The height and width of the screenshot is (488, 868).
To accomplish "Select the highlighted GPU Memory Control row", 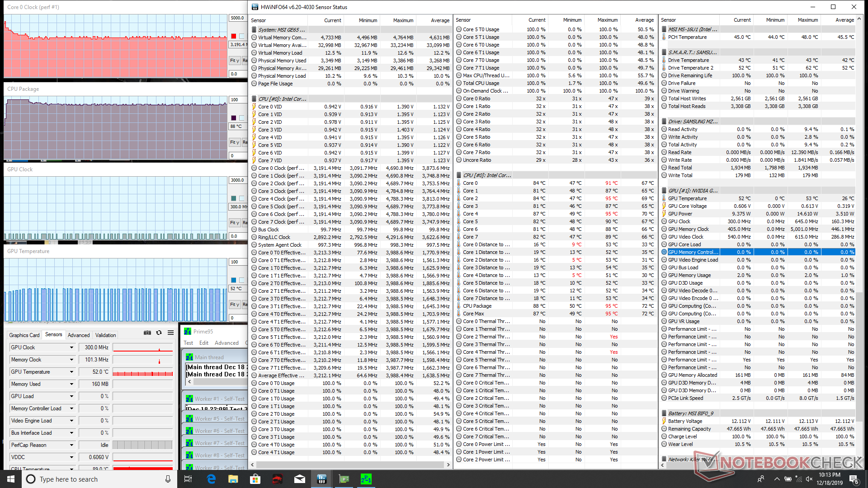I will [758, 252].
